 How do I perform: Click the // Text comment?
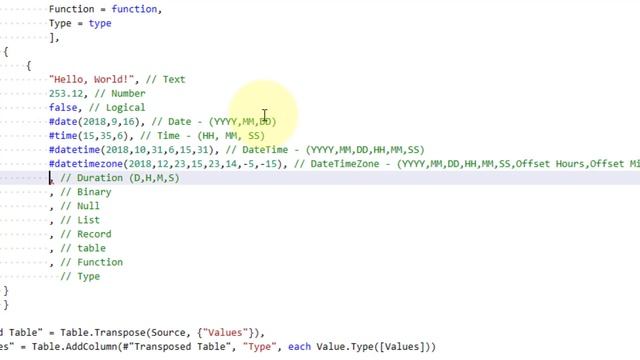(165, 79)
